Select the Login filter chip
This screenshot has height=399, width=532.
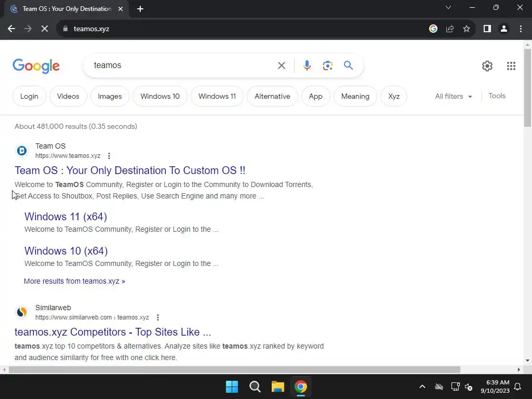29,96
